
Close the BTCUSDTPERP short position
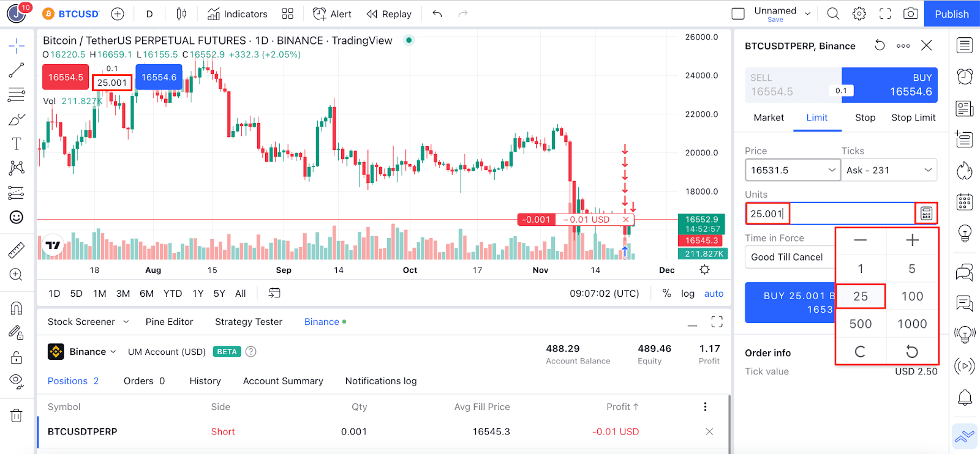(x=709, y=431)
